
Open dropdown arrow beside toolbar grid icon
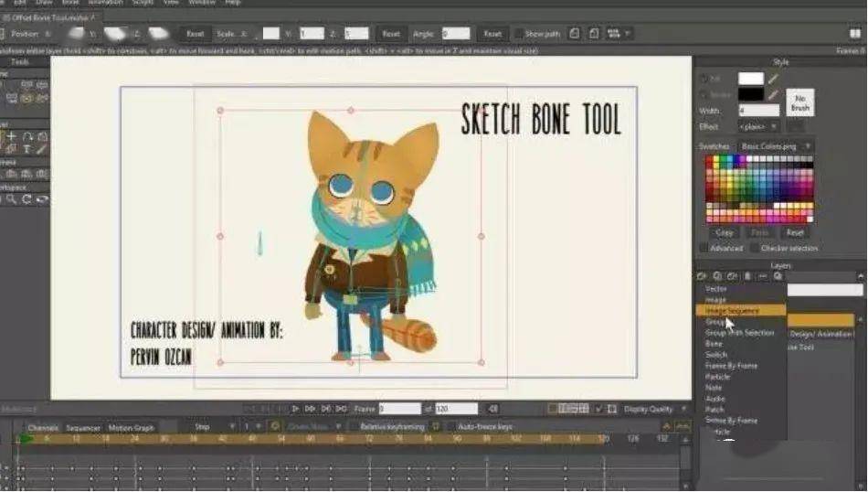628,33
